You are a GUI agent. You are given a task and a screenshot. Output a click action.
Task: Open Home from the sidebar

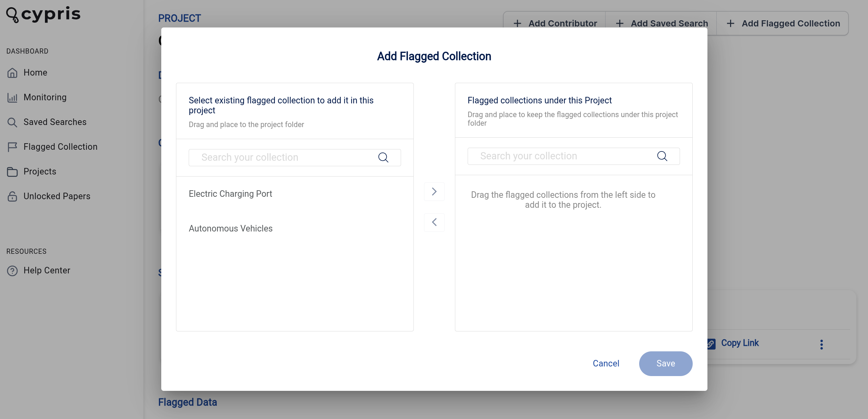pos(35,72)
